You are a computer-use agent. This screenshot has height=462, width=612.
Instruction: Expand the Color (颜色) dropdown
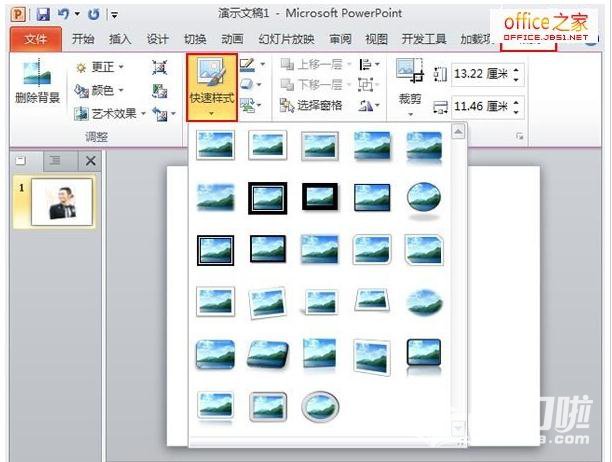pyautogui.click(x=100, y=90)
